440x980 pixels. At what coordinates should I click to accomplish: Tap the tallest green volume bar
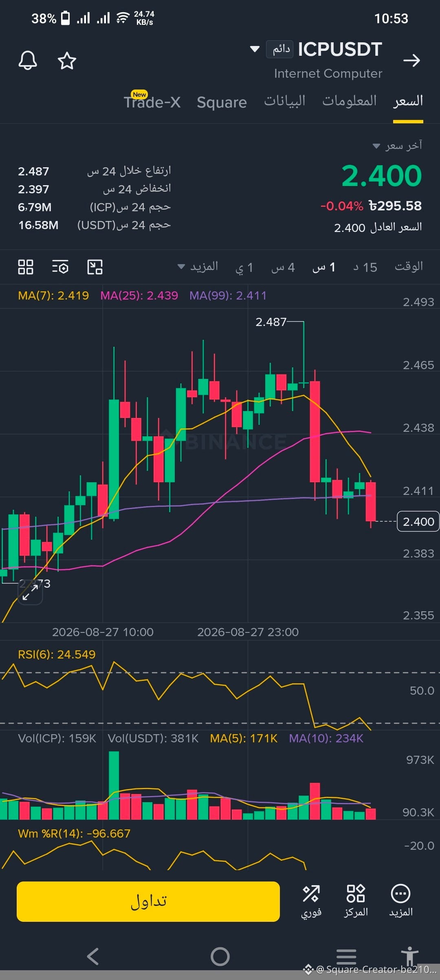(x=114, y=785)
